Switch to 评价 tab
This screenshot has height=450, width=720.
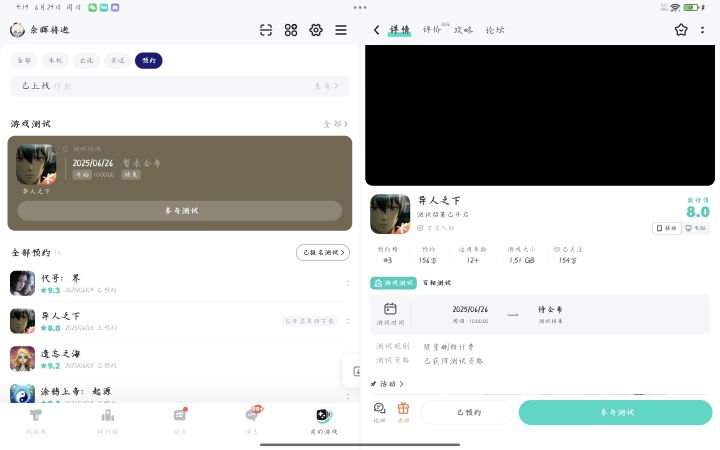pos(432,30)
